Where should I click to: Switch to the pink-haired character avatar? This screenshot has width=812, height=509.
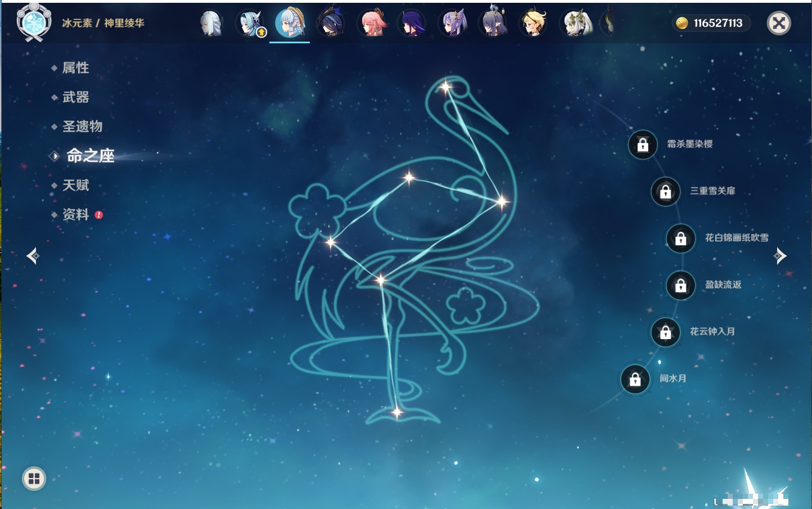coord(372,24)
